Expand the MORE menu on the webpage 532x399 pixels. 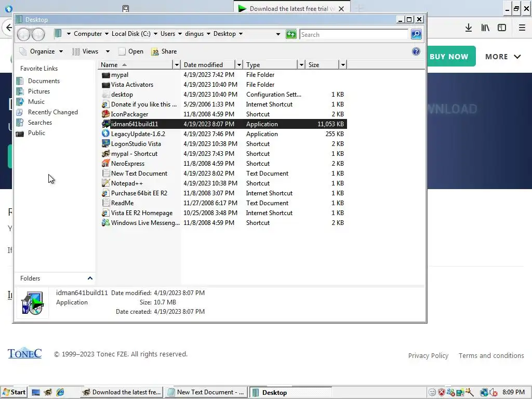(x=503, y=57)
